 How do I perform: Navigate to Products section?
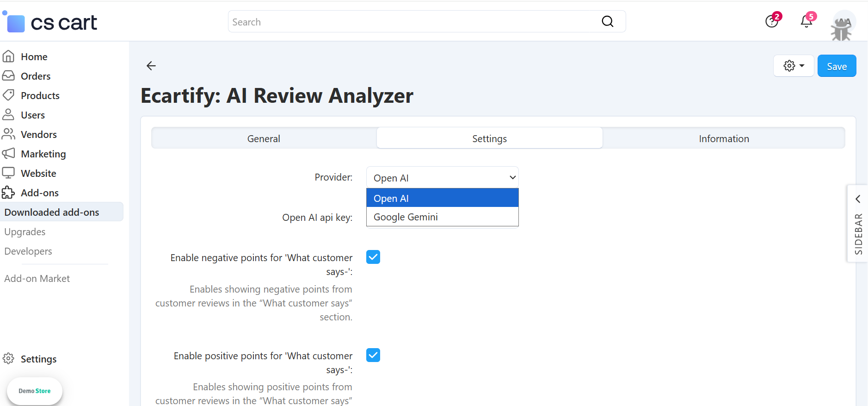tap(40, 96)
